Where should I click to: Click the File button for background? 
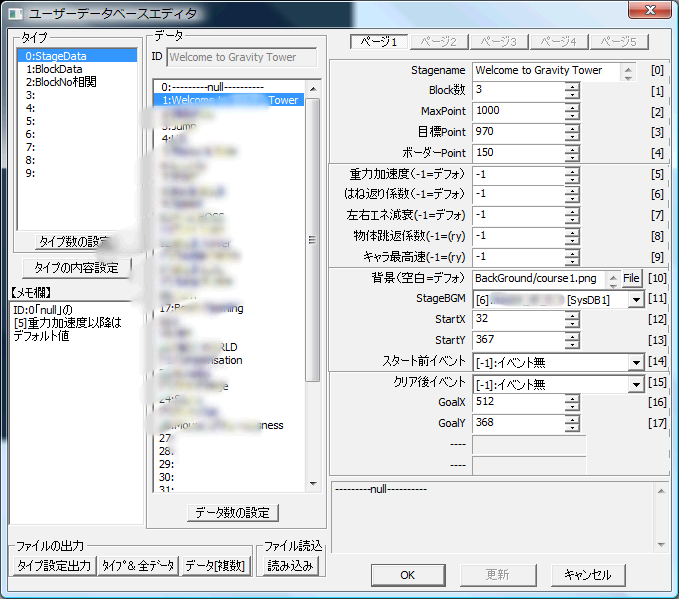pyautogui.click(x=631, y=278)
